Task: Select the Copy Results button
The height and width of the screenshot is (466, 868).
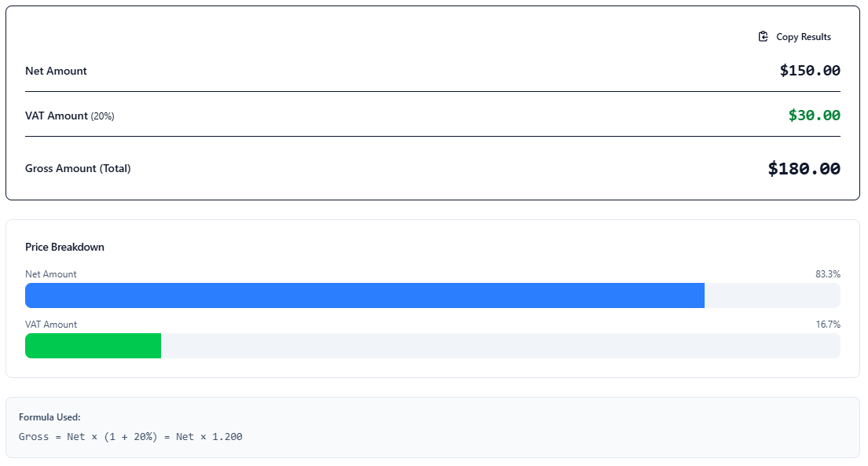Action: (x=793, y=36)
